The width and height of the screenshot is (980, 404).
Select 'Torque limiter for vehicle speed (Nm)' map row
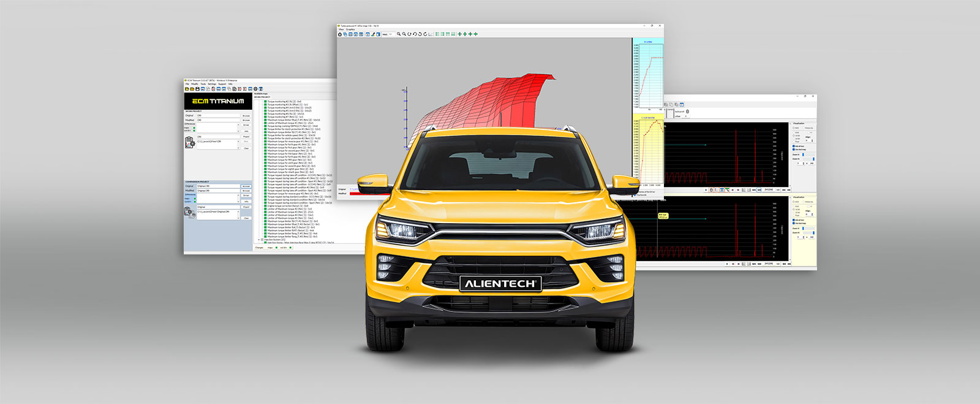[x=290, y=135]
